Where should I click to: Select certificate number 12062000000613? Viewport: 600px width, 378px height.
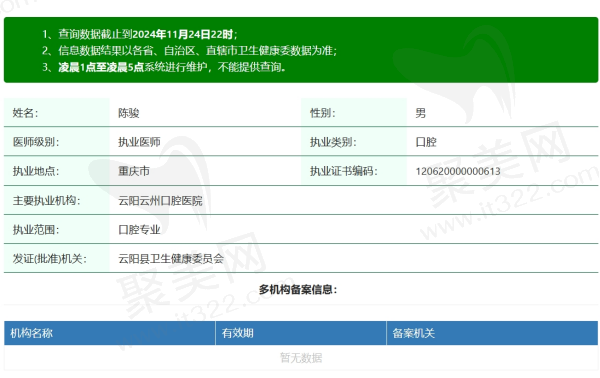point(458,171)
